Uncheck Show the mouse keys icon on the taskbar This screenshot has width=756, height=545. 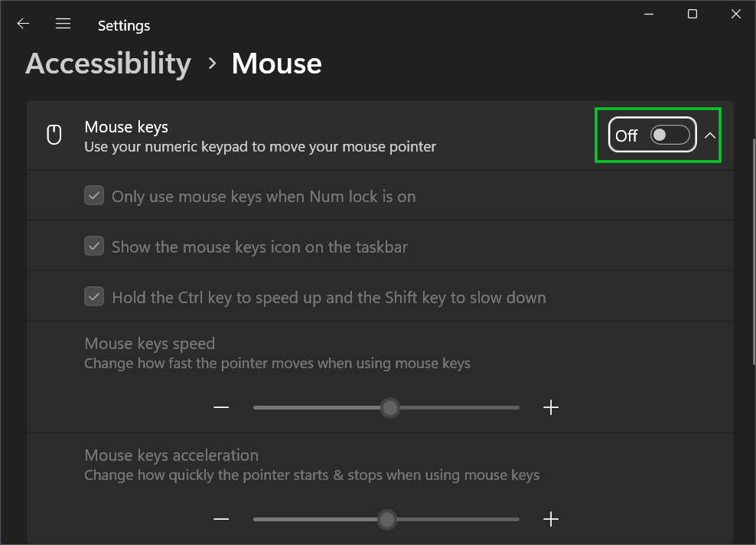click(93, 246)
